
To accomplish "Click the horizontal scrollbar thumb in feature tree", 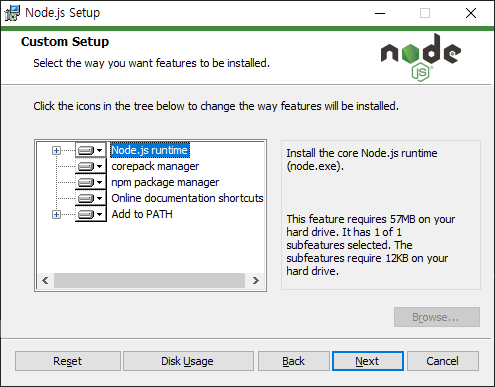I will (x=149, y=281).
